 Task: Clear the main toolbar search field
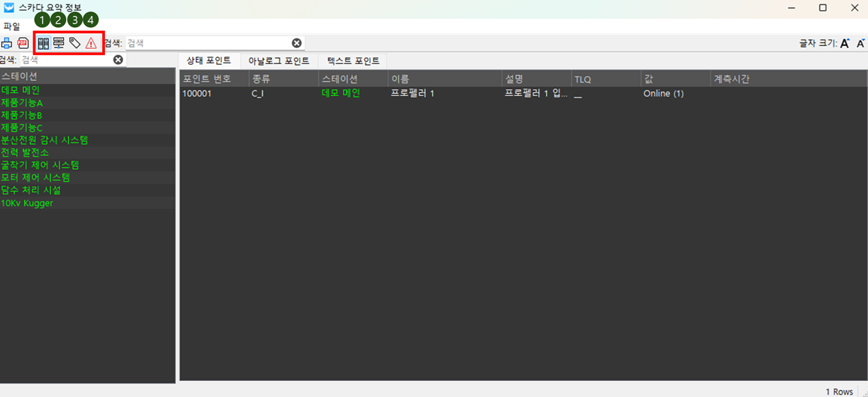[x=297, y=43]
